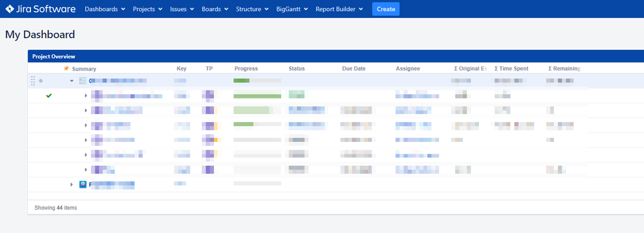The height and width of the screenshot is (233, 644).
Task: Sort by the Due Date column header
Action: coord(354,68)
